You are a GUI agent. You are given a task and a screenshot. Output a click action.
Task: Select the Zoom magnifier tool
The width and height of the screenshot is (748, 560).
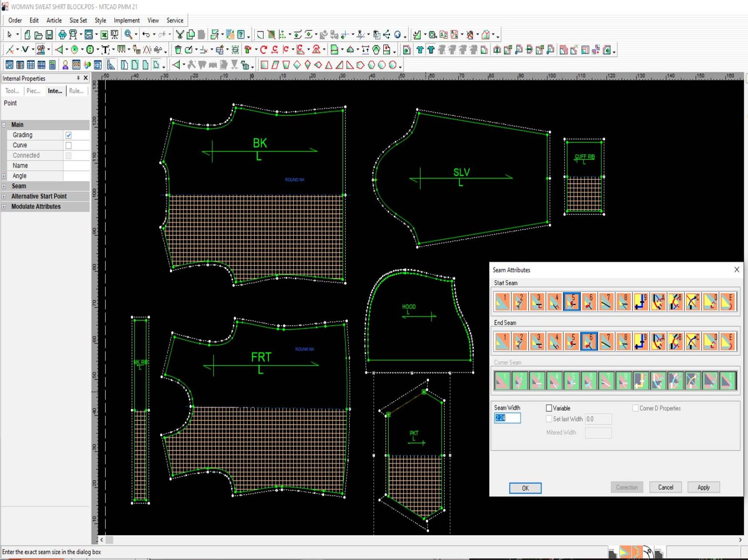pos(128,35)
